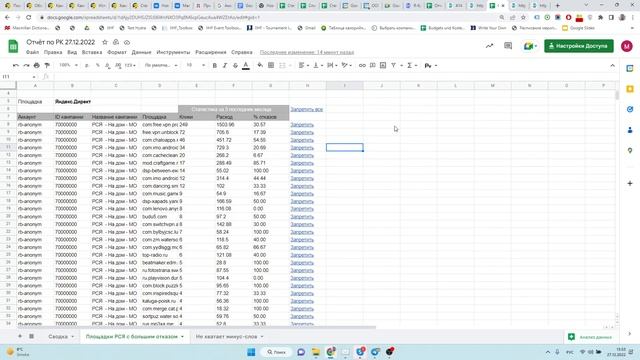Click the Анализ данных explore button

click(x=590, y=337)
